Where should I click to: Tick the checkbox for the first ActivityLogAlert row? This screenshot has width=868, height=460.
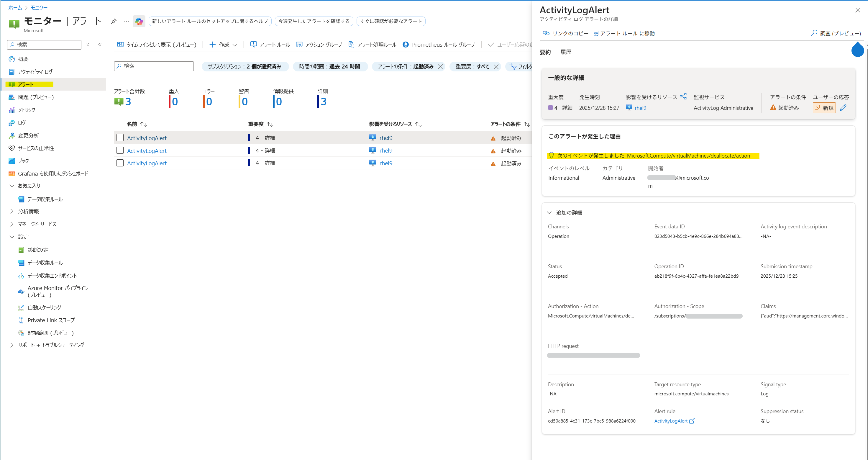click(x=120, y=138)
